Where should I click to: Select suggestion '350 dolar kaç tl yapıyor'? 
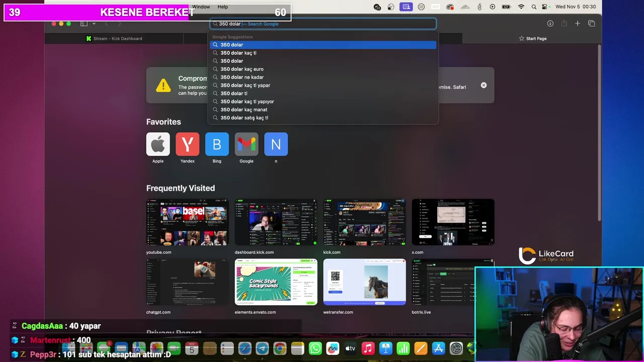[323, 101]
